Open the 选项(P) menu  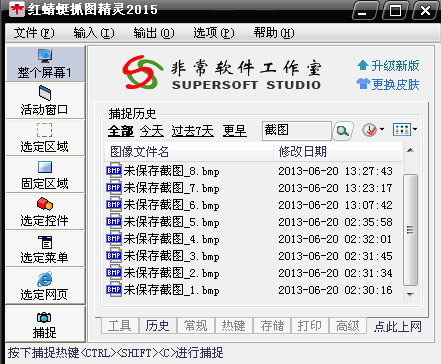coord(214,33)
